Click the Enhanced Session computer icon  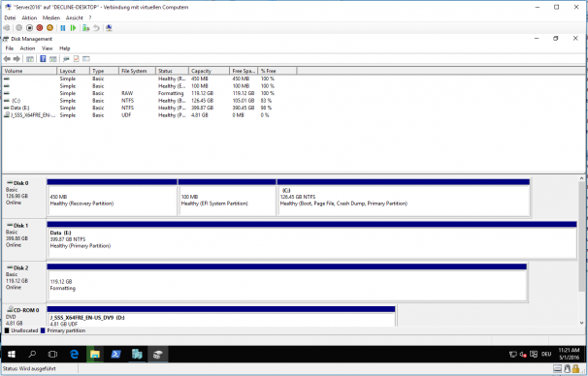point(109,28)
